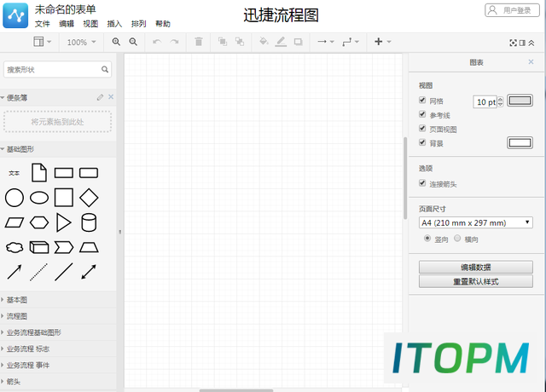
Task: Toggle the 网格 grid checkbox
Action: 422,101
